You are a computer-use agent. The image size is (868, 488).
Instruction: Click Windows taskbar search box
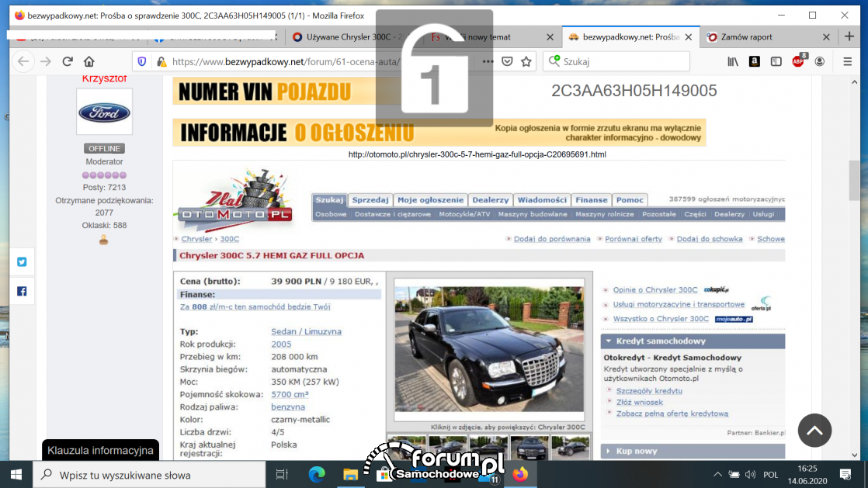(x=150, y=475)
